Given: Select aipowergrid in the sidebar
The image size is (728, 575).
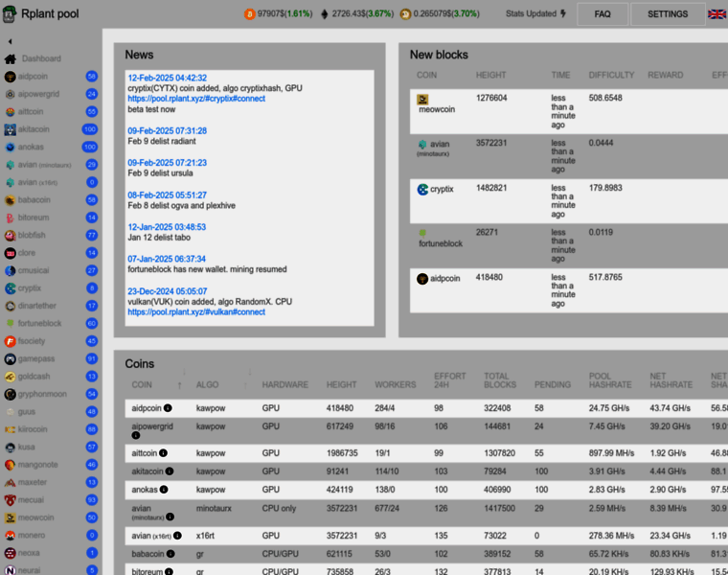Looking at the screenshot, I should 38,94.
